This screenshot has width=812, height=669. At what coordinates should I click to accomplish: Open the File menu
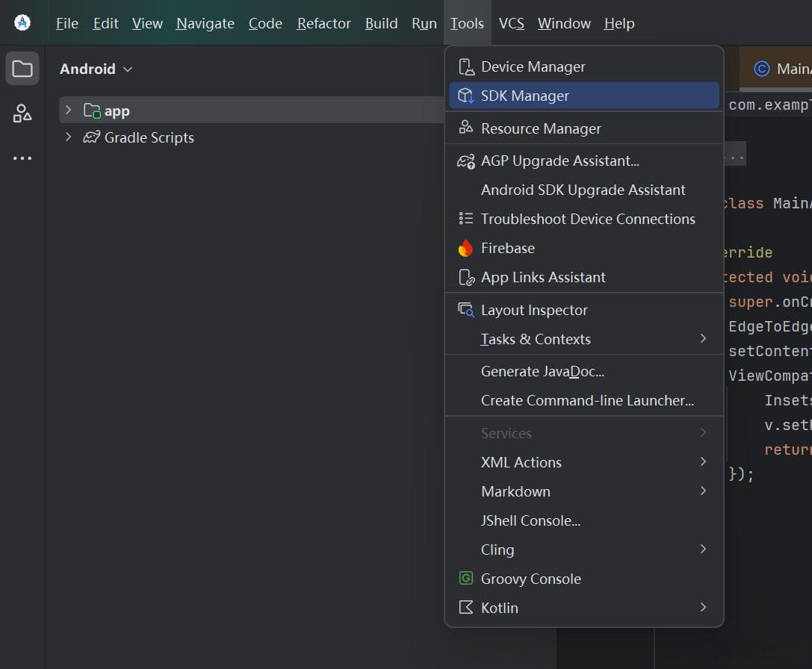click(x=66, y=23)
